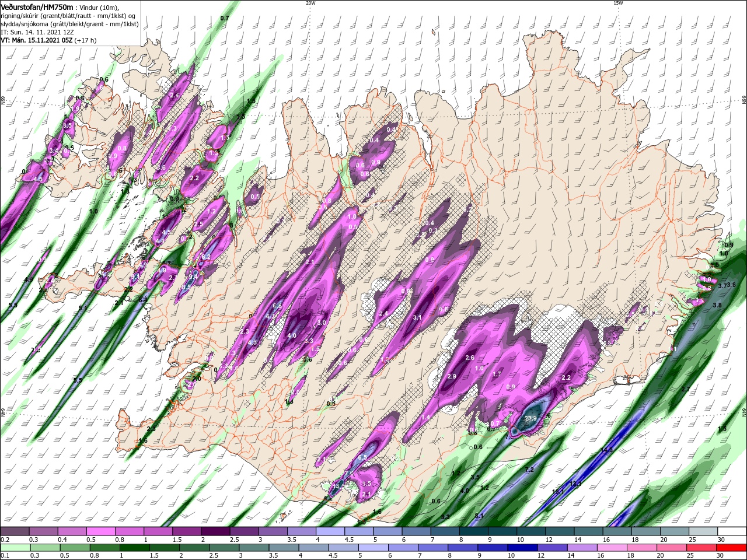The width and height of the screenshot is (747, 560).
Task: Click the 3.1 snowfall value
Action: click(x=417, y=318)
